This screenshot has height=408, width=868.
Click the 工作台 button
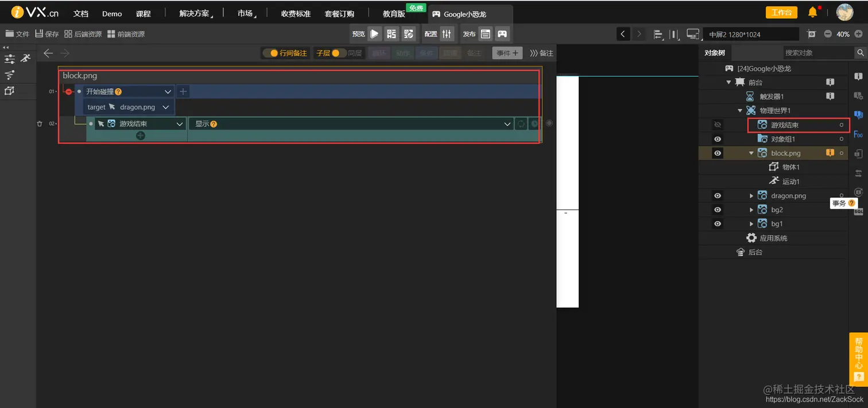(x=781, y=13)
